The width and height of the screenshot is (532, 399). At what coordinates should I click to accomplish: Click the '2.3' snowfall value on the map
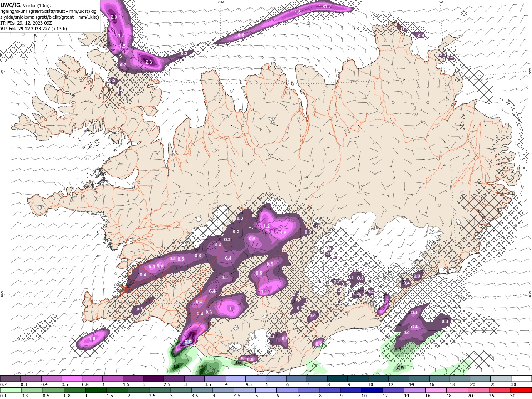(114, 17)
